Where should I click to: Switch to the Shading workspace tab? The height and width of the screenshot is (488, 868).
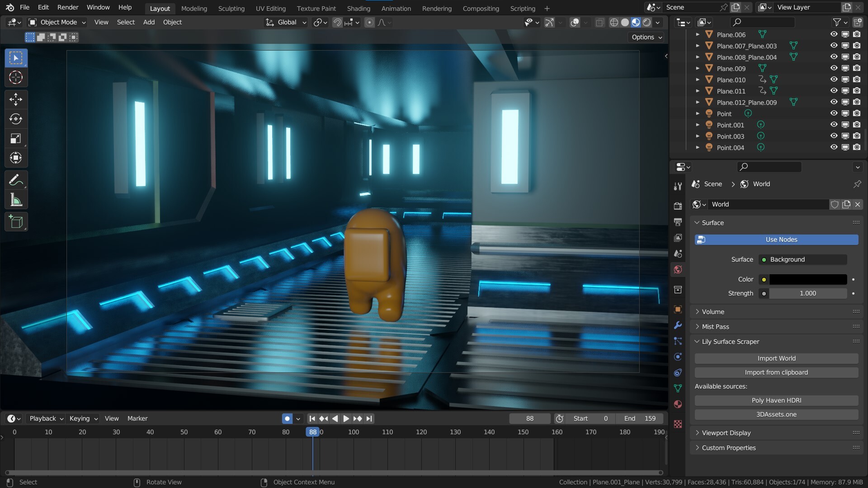click(358, 8)
